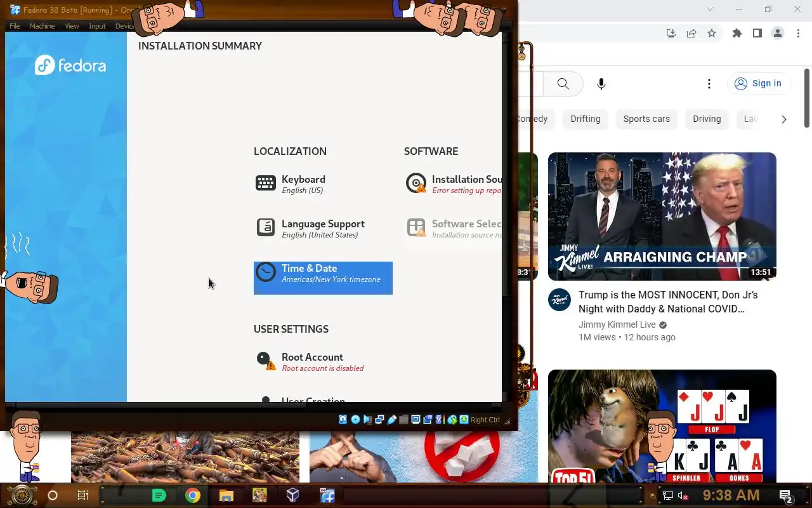
Task: Open YouTube settings three-dot menu
Action: click(709, 84)
